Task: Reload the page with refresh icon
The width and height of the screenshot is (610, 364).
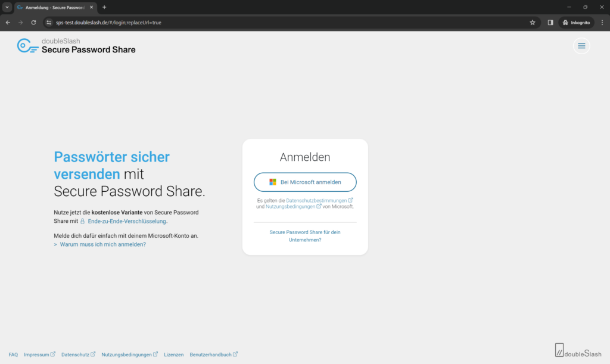Action: (x=33, y=23)
